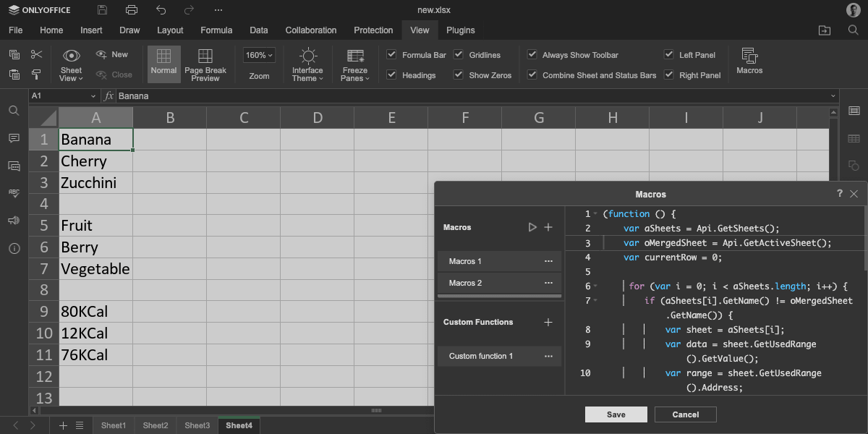The height and width of the screenshot is (434, 868).
Task: Switch to the Insert tab
Action: (x=91, y=30)
